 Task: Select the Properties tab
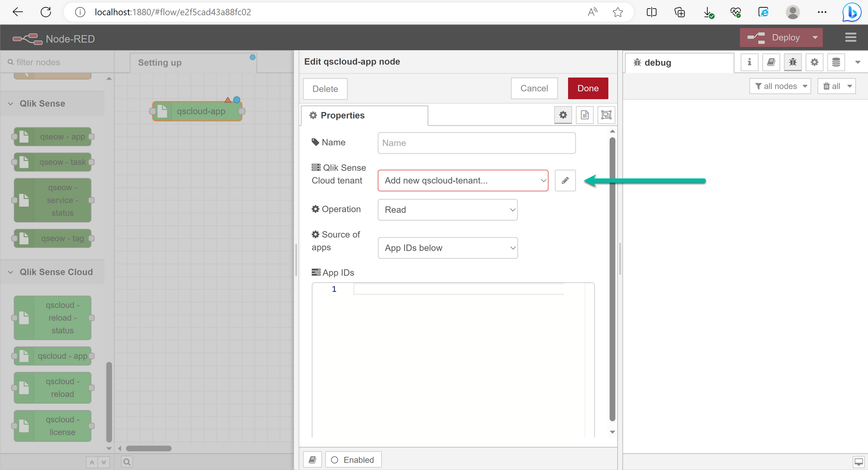364,115
